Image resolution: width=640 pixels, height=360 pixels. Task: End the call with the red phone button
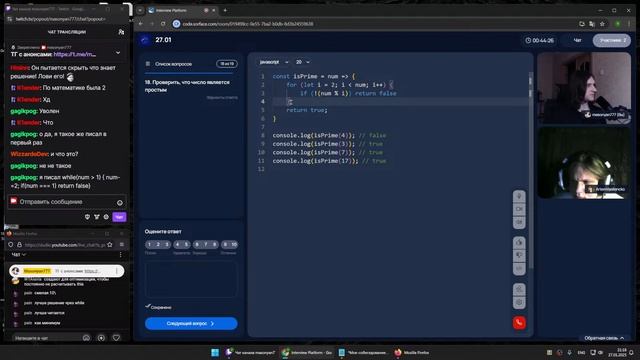519,323
